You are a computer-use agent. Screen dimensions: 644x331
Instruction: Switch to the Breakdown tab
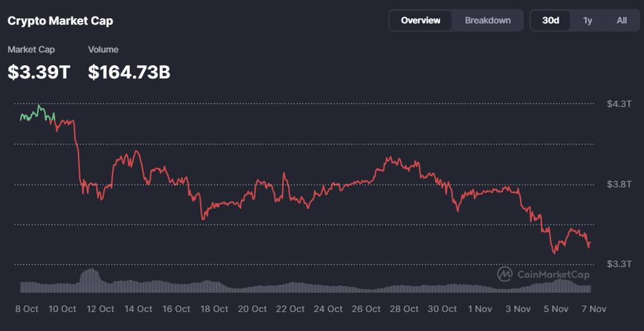[x=488, y=20]
